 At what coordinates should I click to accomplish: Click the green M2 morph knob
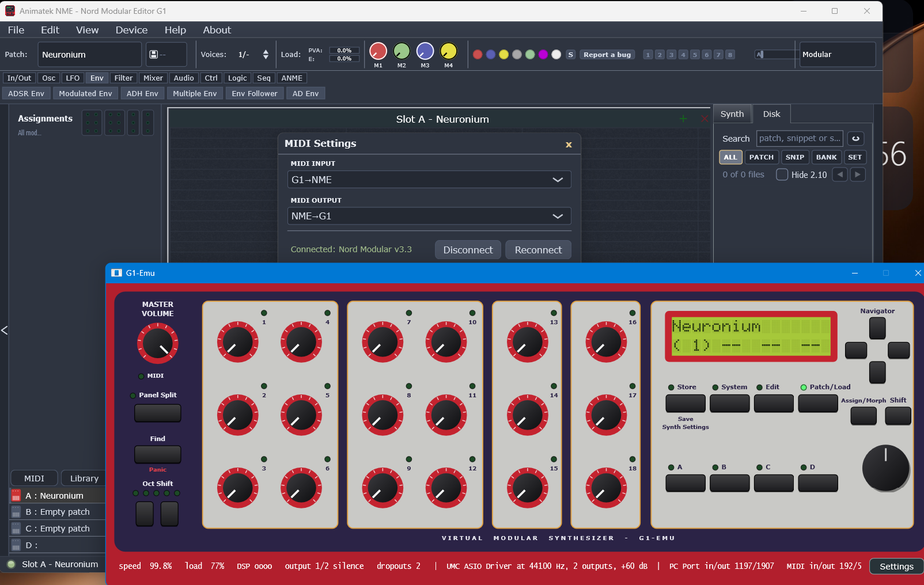pos(402,51)
